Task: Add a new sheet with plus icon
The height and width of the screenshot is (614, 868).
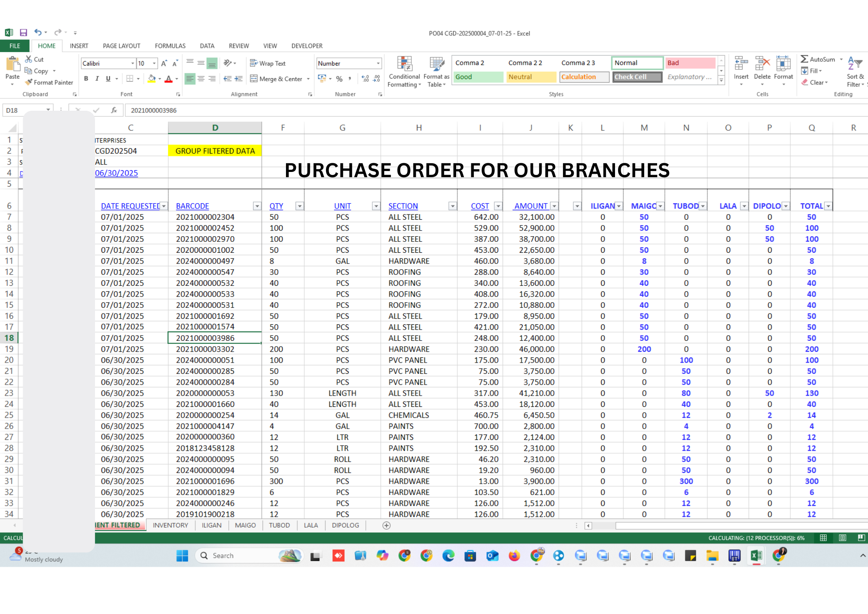Action: pyautogui.click(x=387, y=525)
